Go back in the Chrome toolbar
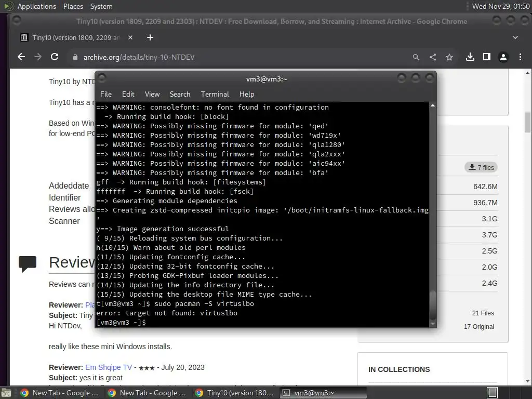The width and height of the screenshot is (532, 399). pyautogui.click(x=21, y=57)
